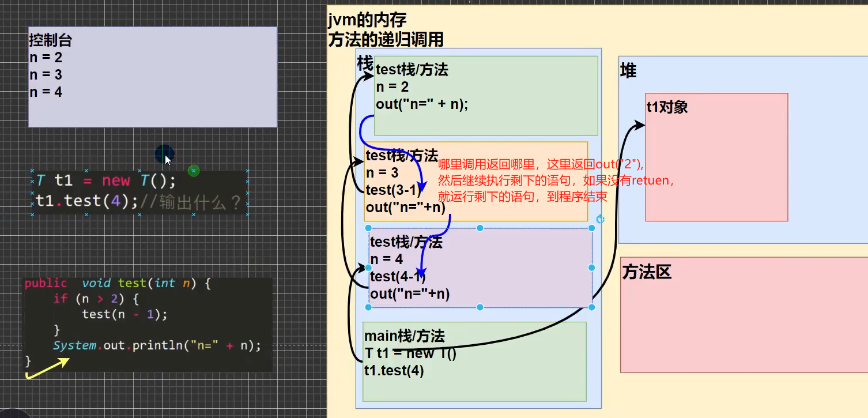
Task: Click the 'n = 3' line in the console box
Action: tap(46, 75)
